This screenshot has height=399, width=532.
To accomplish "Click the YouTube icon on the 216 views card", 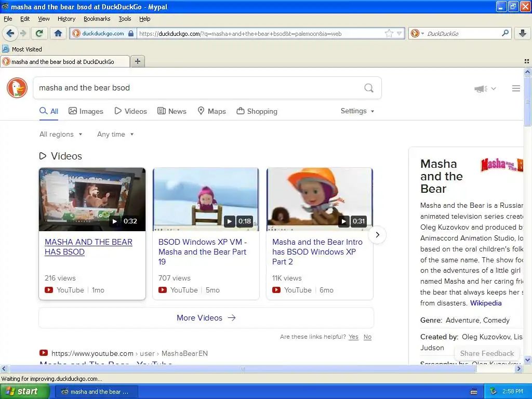I will click(x=49, y=290).
